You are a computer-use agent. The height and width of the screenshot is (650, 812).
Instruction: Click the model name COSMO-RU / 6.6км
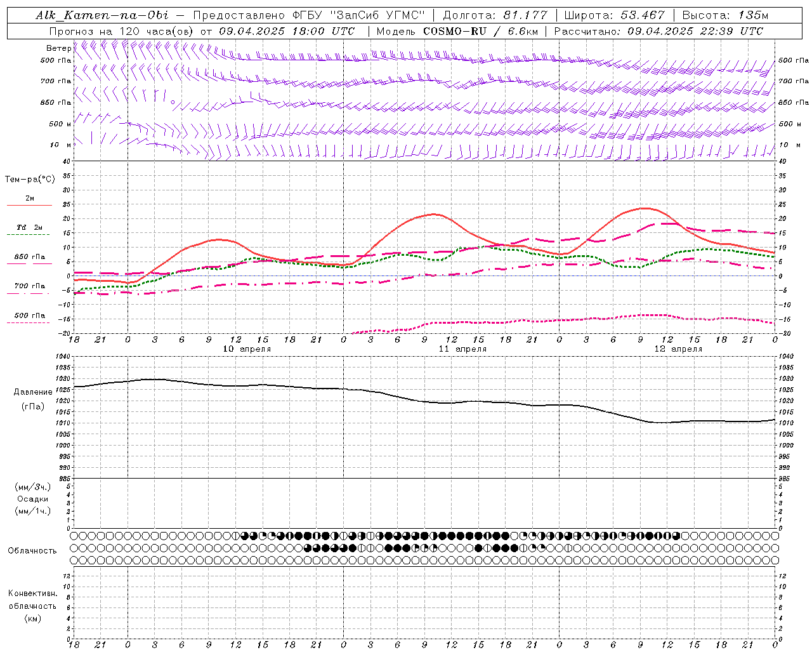480,31
